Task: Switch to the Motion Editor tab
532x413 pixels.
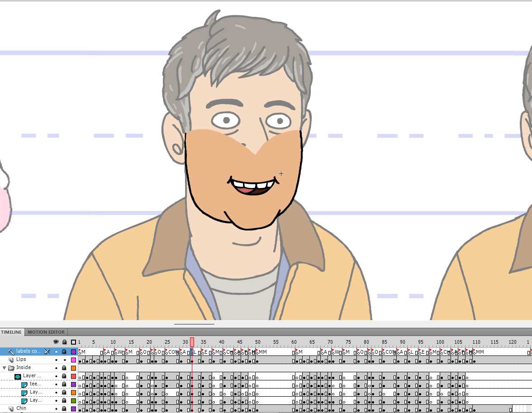Action: pos(47,332)
